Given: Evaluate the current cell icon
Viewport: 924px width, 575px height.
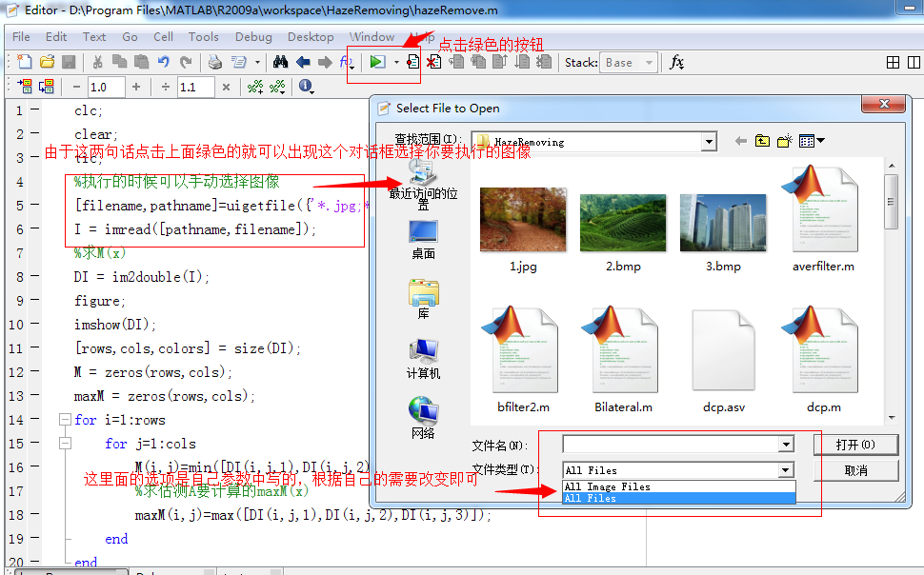Looking at the screenshot, I should click(25, 87).
